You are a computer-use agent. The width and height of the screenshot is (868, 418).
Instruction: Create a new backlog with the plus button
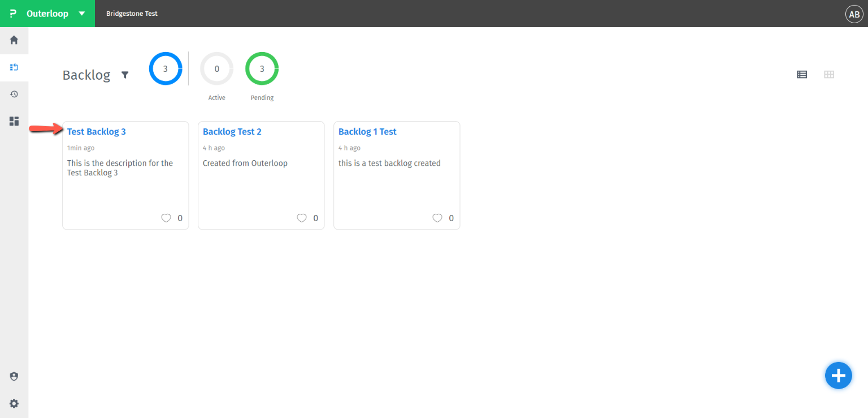tap(838, 375)
